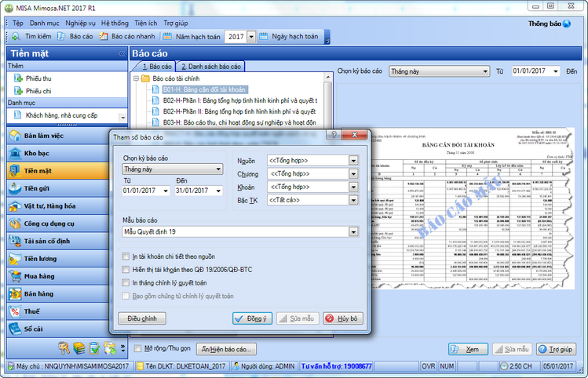Open Tiền lương module
Viewport: 588px width, 378px height.
pos(58,259)
